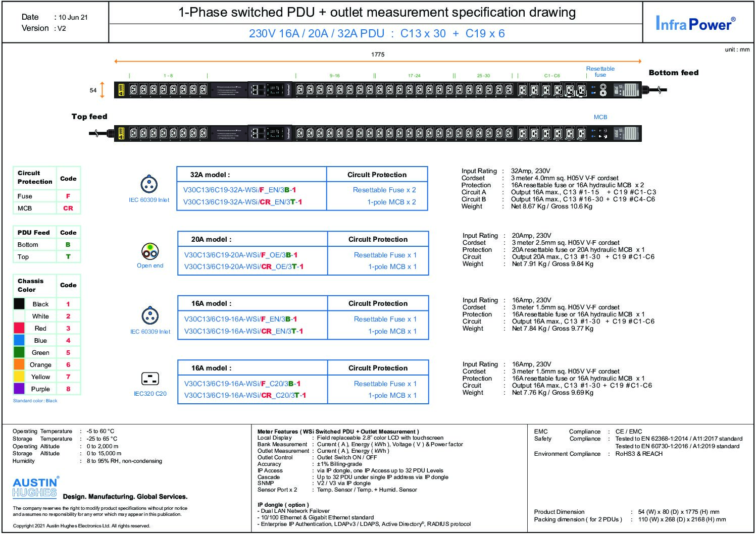Click the "Meter Features" heading

(x=338, y=432)
